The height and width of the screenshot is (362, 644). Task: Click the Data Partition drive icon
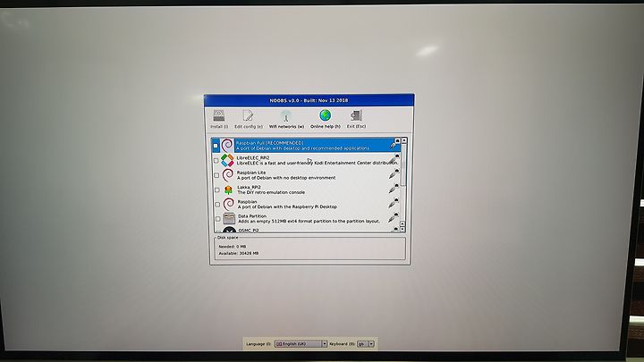click(229, 218)
